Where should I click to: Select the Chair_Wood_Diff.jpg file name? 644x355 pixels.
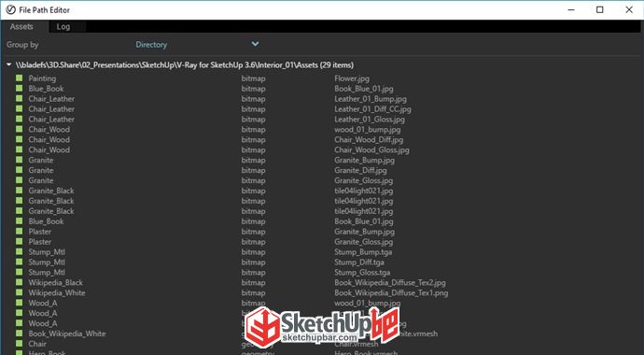369,140
